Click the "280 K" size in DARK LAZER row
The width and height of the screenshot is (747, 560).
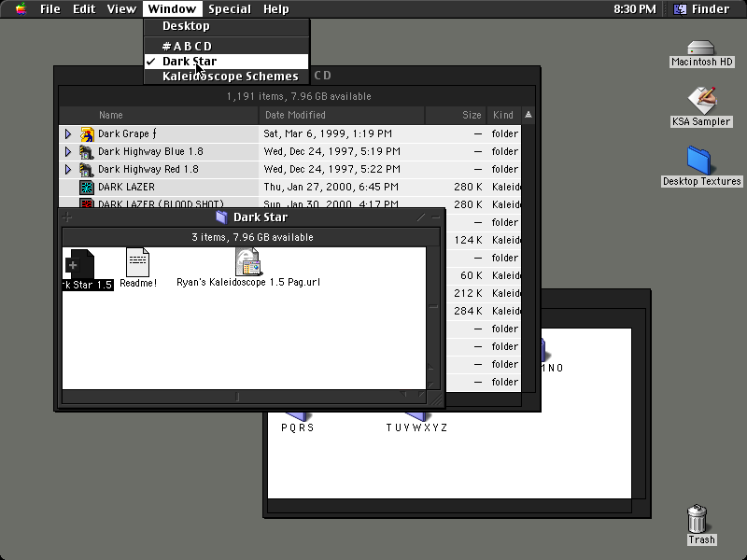point(468,187)
